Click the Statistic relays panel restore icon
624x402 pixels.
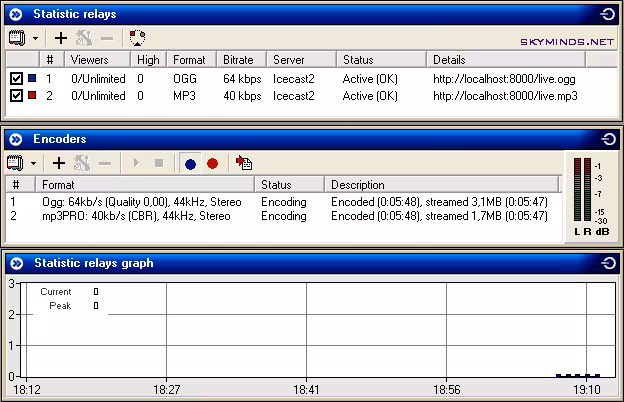point(608,14)
